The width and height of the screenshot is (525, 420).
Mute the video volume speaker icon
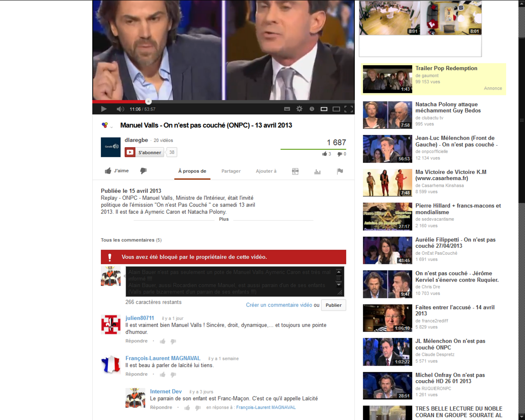(x=120, y=109)
